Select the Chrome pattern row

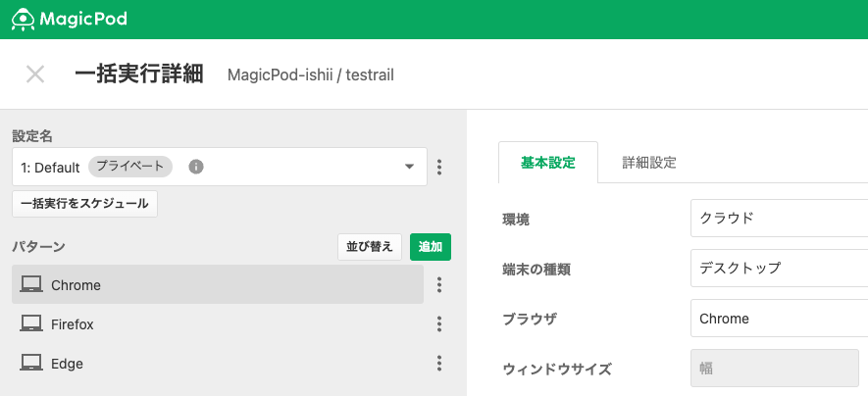pos(218,284)
